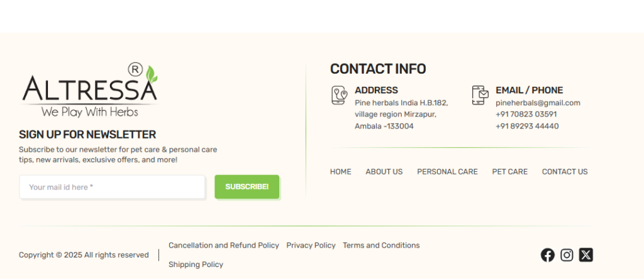This screenshot has height=279, width=644.
Task: Type in the newsletter email field
Action: point(112,187)
